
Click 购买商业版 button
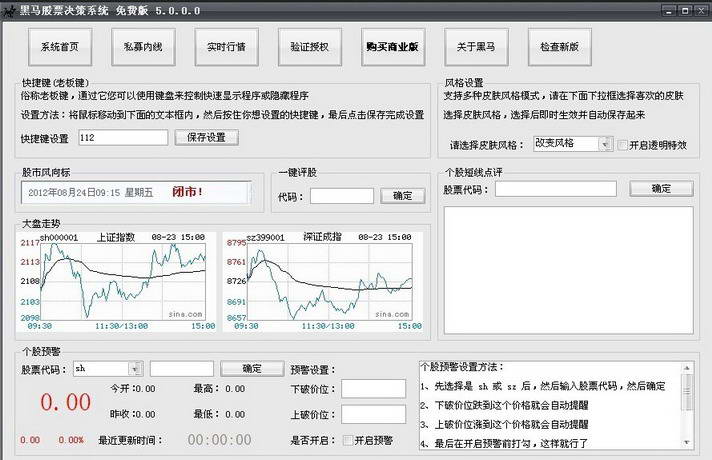tap(393, 47)
